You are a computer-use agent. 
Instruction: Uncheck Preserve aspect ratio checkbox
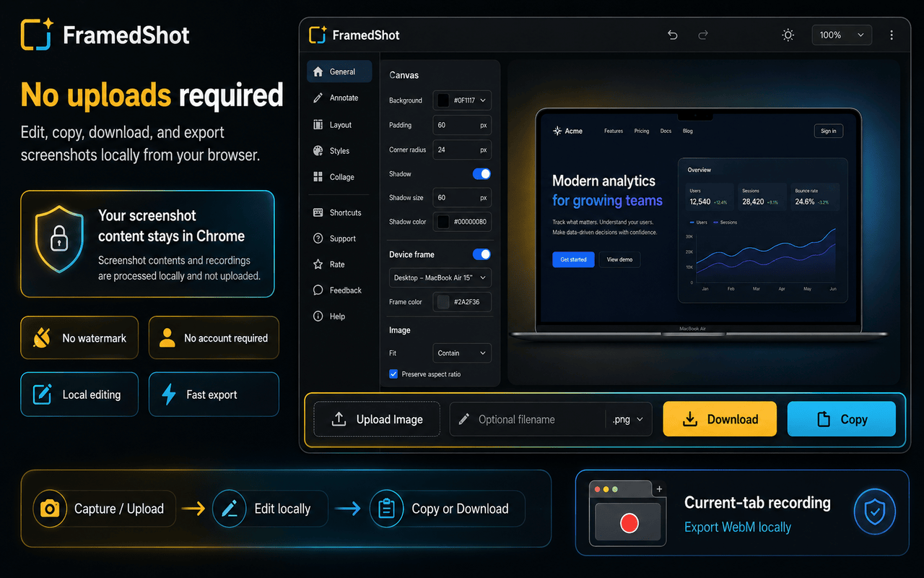[x=393, y=374]
